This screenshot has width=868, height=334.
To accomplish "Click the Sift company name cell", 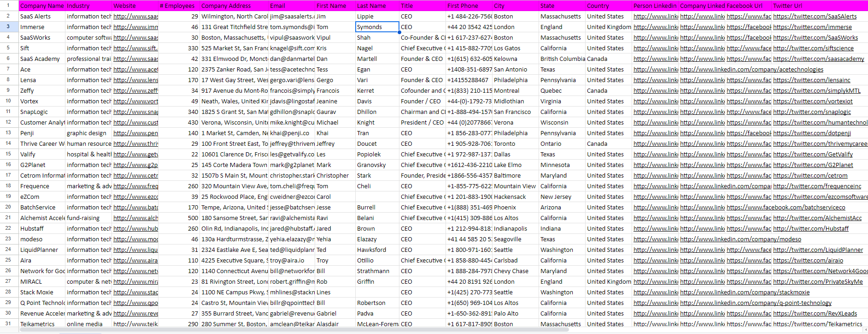I will 42,48.
